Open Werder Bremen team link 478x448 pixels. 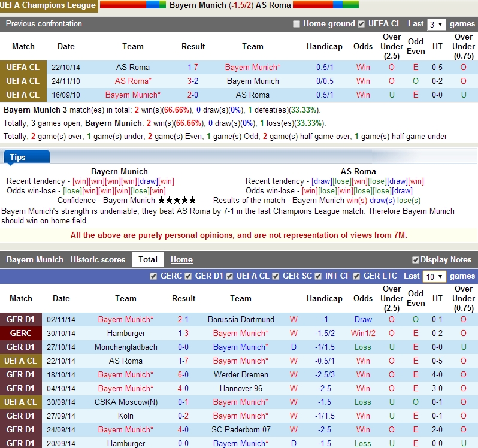click(x=241, y=374)
